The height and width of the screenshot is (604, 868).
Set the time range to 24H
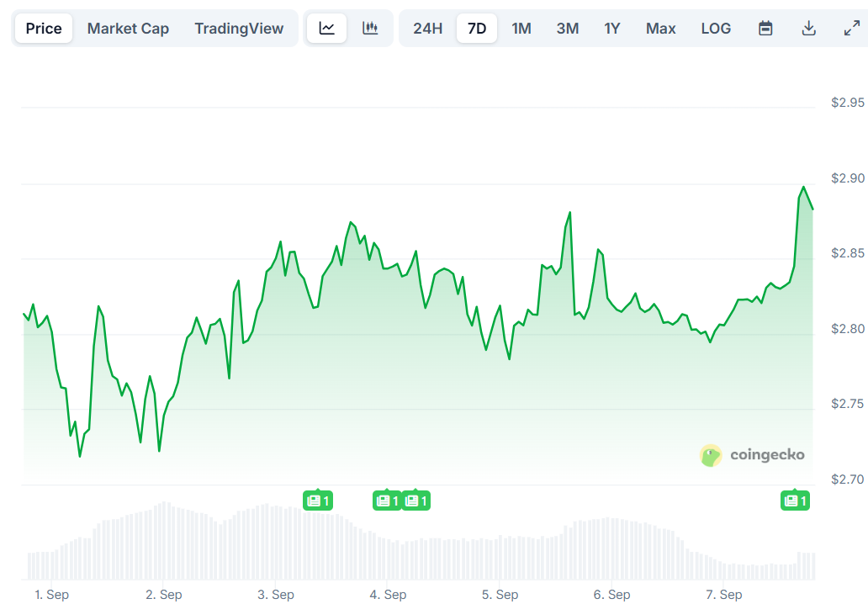428,29
